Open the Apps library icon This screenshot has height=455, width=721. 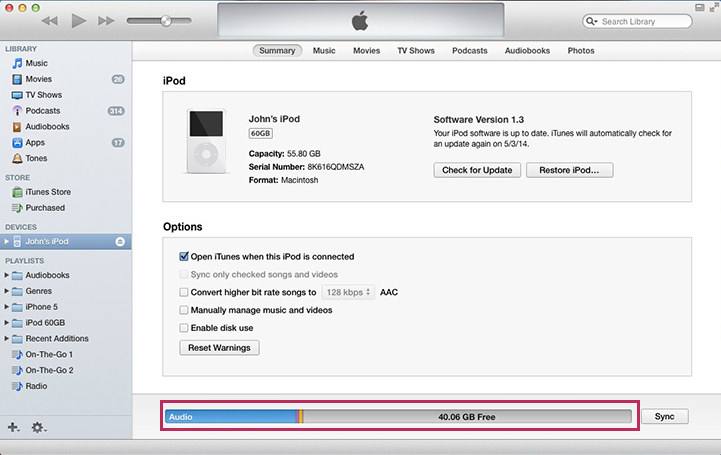[17, 142]
